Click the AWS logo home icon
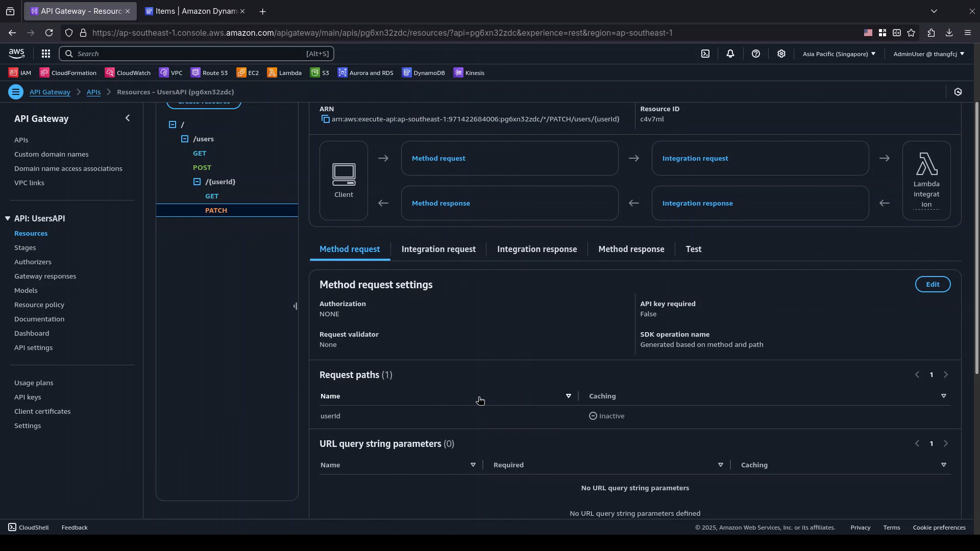Image resolution: width=980 pixels, height=551 pixels. coord(16,54)
